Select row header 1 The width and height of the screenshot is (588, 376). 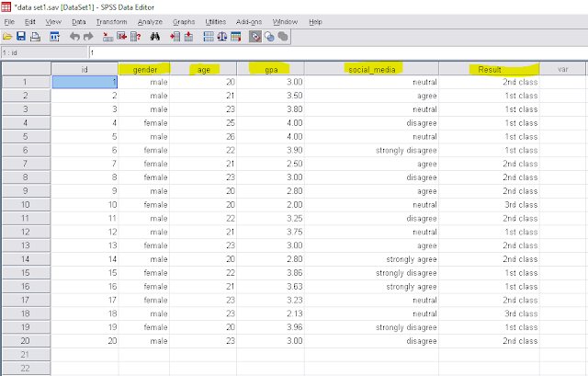point(26,82)
